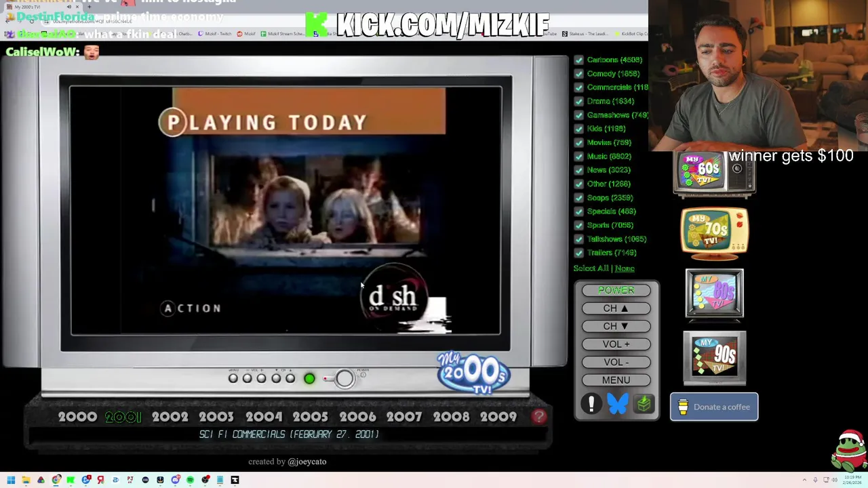Disable the Kids category checkbox
This screenshot has width=868, height=488.
click(578, 129)
